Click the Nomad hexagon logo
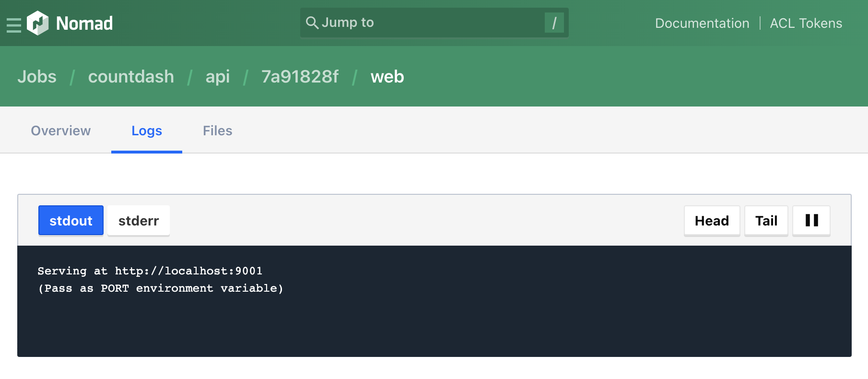868x379 pixels. pyautogui.click(x=38, y=23)
